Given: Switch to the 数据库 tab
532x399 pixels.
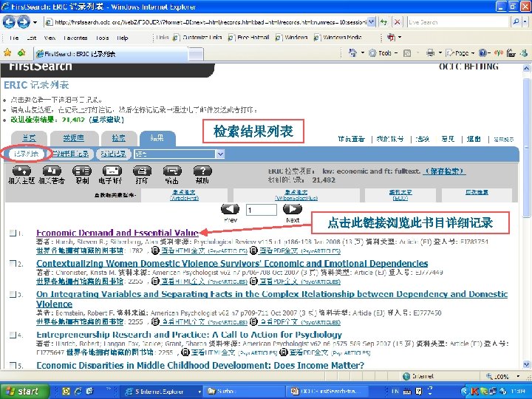Looking at the screenshot, I should [74, 138].
